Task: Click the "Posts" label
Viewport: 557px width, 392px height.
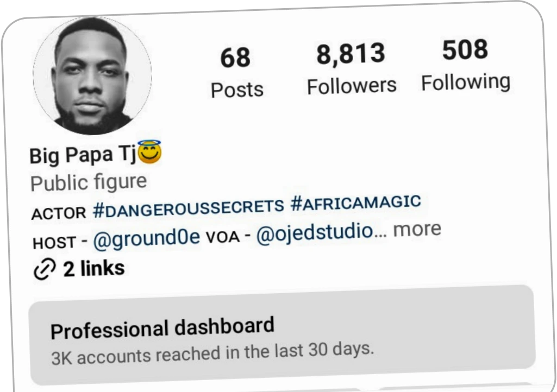Action: (x=237, y=90)
